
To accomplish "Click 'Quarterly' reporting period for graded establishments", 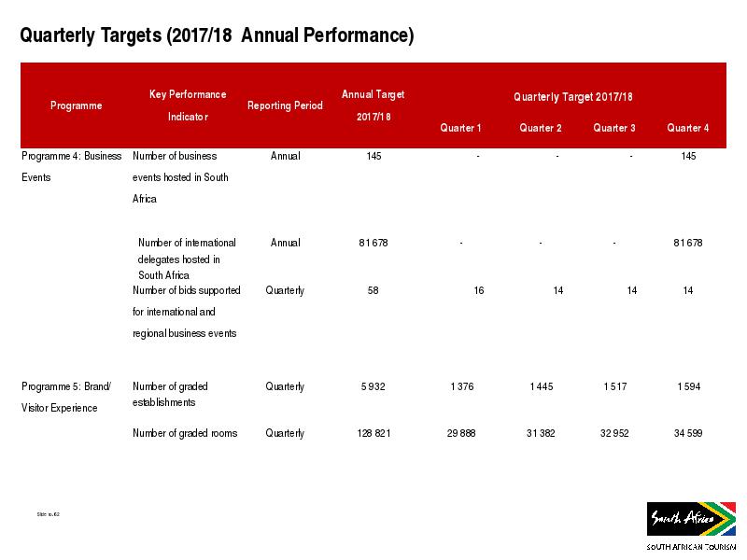I will pos(285,386).
